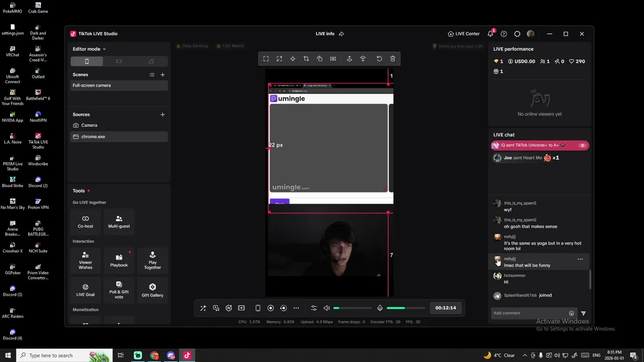
Task: Move source layer down
Action: (363, 59)
